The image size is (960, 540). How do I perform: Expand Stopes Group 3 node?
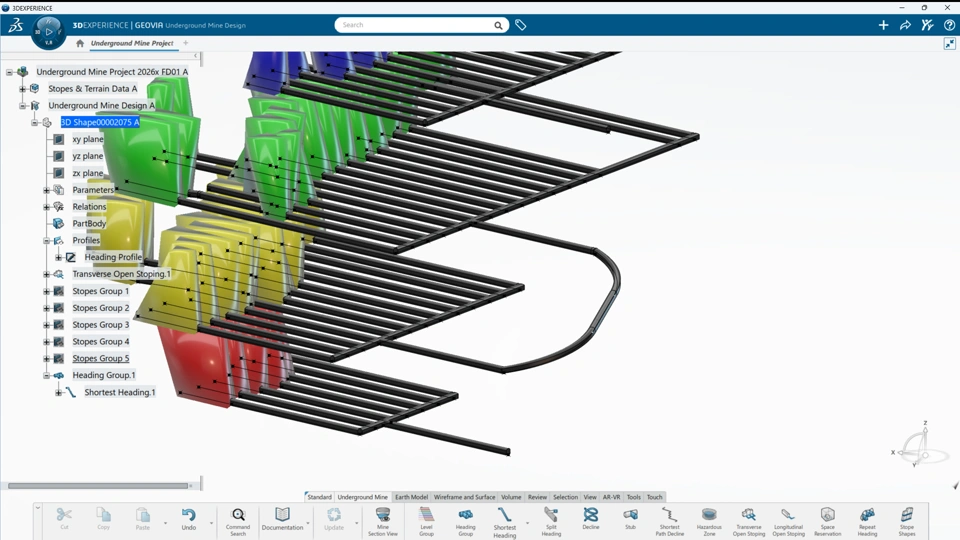(x=47, y=325)
